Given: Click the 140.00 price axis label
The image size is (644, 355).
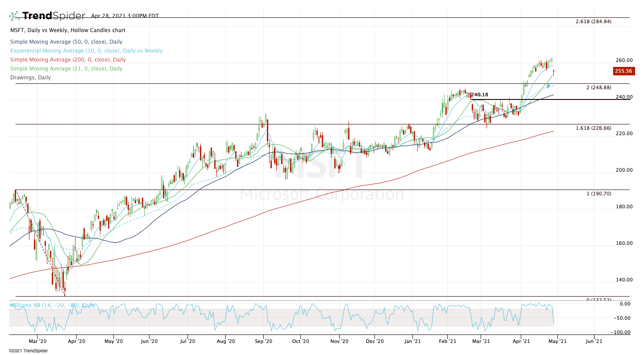Looking at the screenshot, I should (625, 280).
